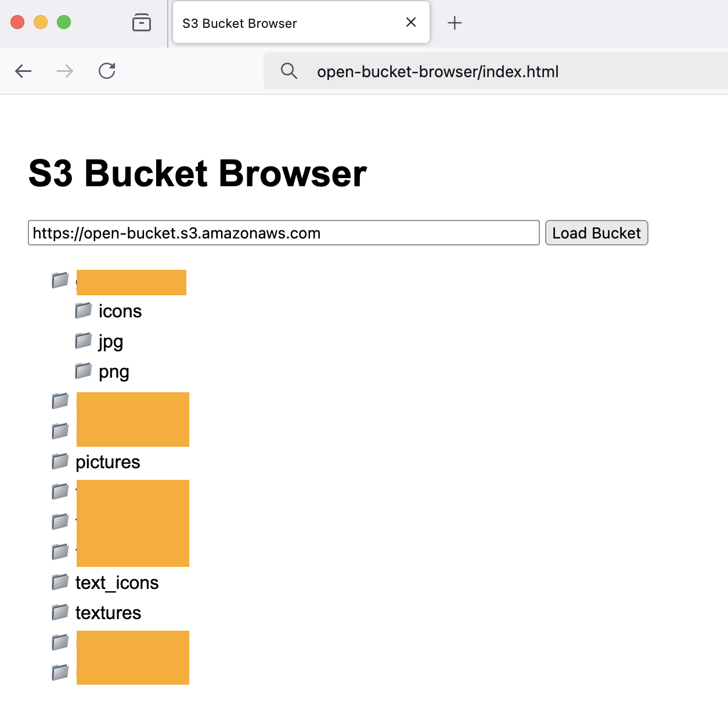This screenshot has width=728, height=716.
Task: Click the yellow minimize window button
Action: click(41, 22)
